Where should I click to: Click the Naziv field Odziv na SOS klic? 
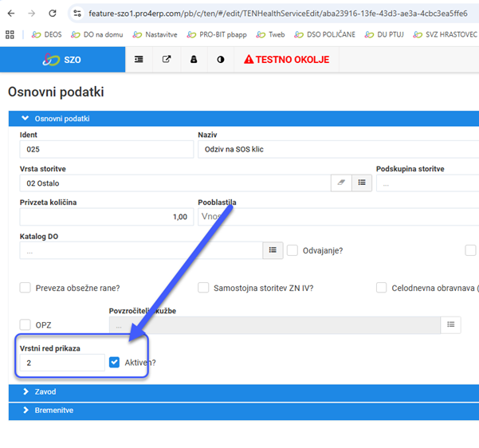[x=338, y=149]
